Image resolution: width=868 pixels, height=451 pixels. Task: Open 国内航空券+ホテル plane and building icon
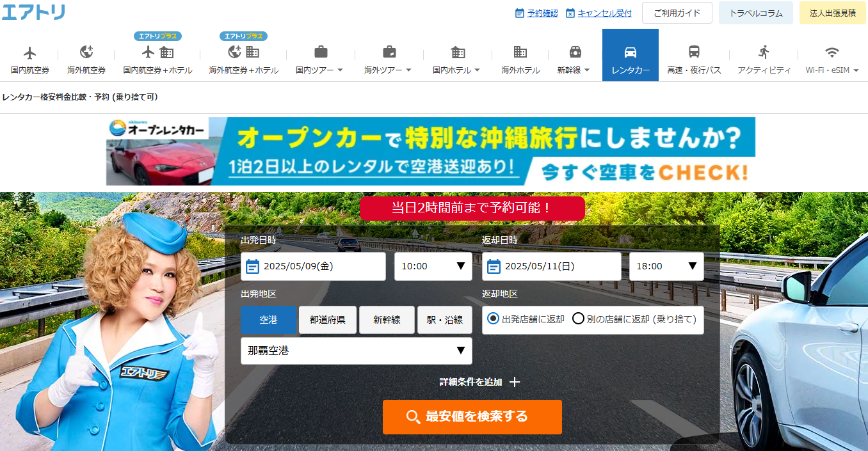157,52
